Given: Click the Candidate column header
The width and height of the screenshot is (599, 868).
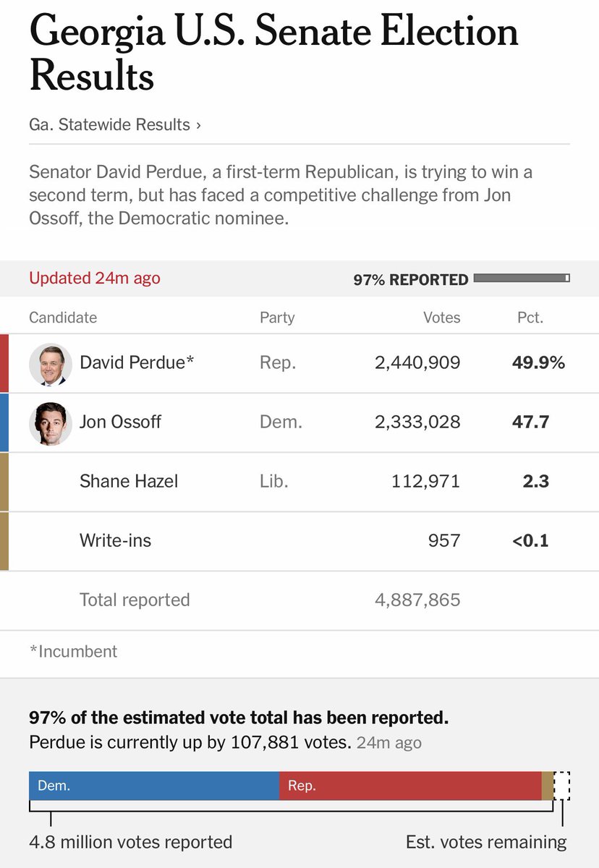Looking at the screenshot, I should [x=63, y=318].
